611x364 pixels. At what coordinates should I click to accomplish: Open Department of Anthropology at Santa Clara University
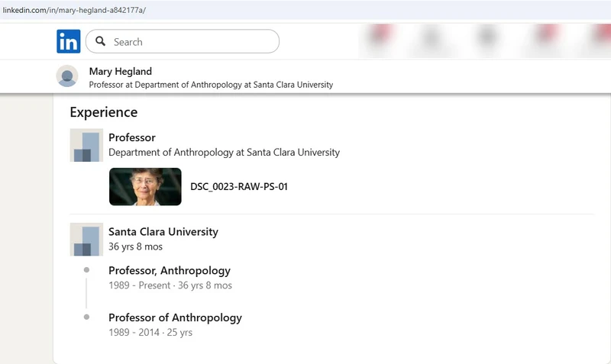tap(224, 152)
